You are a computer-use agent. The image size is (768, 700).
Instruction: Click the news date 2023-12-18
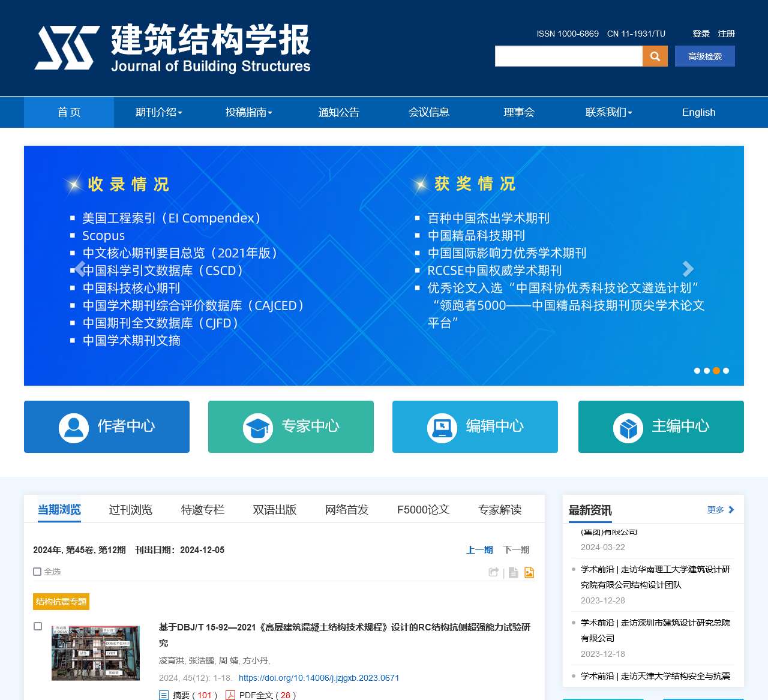tap(603, 654)
